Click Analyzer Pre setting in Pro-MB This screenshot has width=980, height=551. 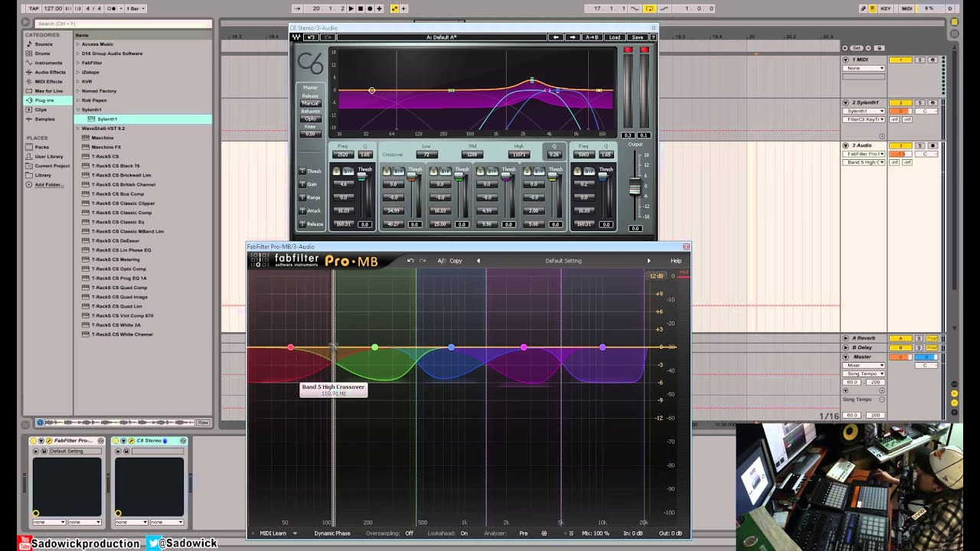pos(524,533)
